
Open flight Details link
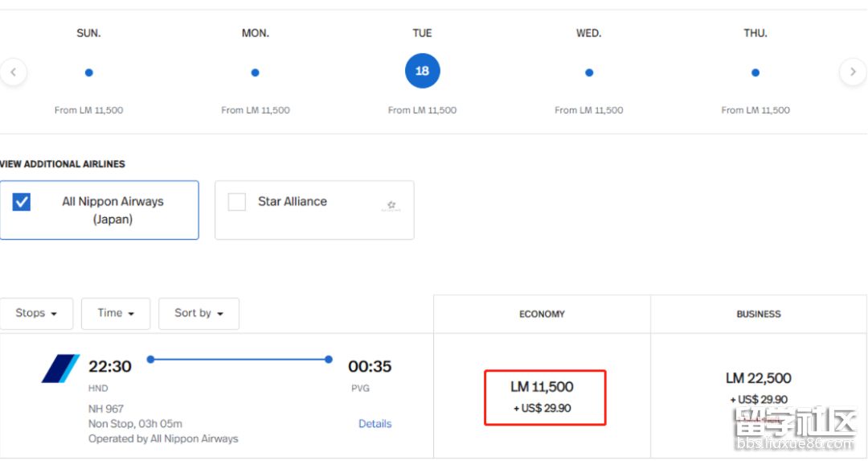click(x=375, y=424)
